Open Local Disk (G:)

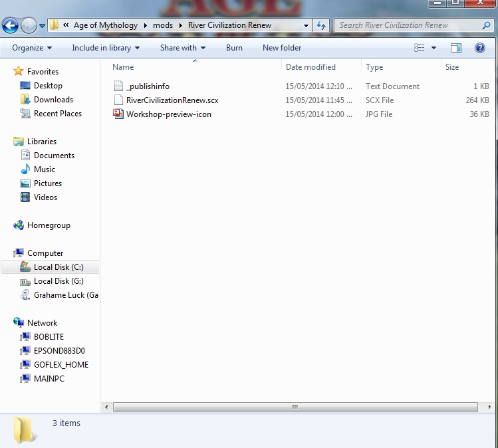(59, 281)
